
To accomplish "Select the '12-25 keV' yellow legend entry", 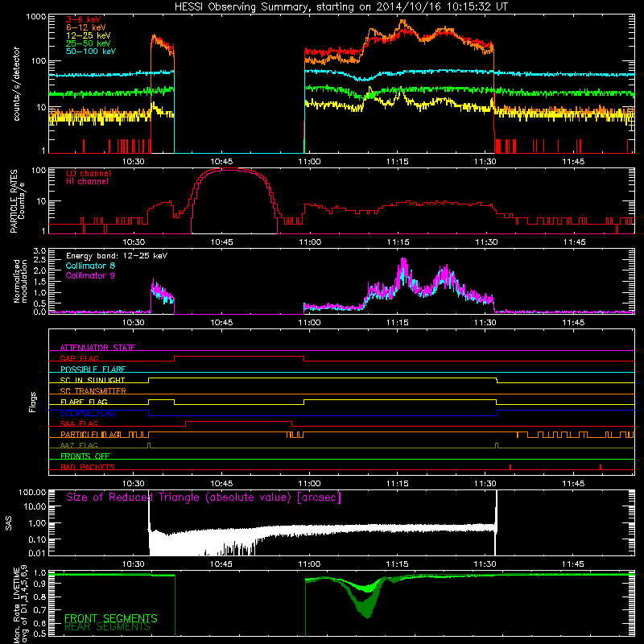I will 89,35.
